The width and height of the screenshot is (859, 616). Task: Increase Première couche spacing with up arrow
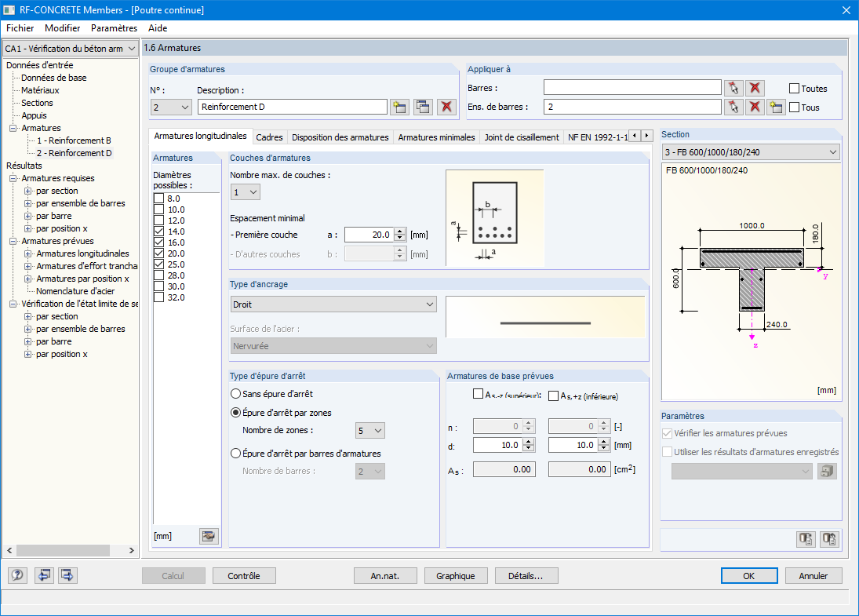click(x=400, y=231)
